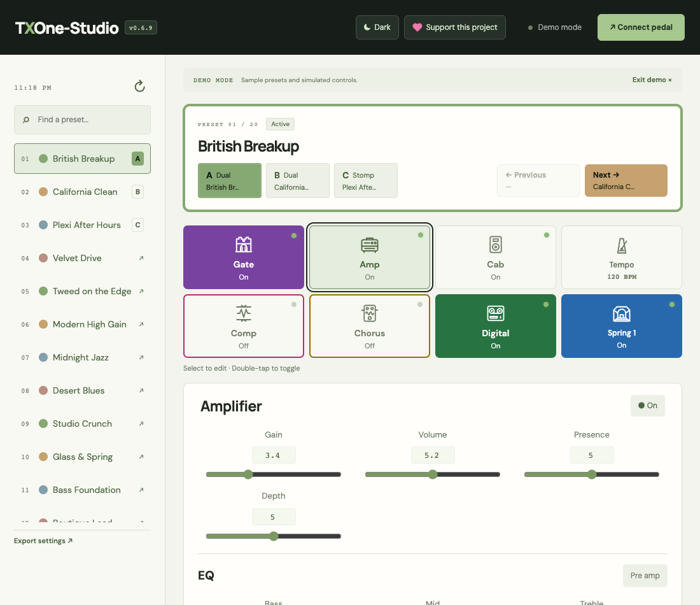The width and height of the screenshot is (700, 605).
Task: Switch to footswitch B Dual California tab
Action: (x=298, y=180)
